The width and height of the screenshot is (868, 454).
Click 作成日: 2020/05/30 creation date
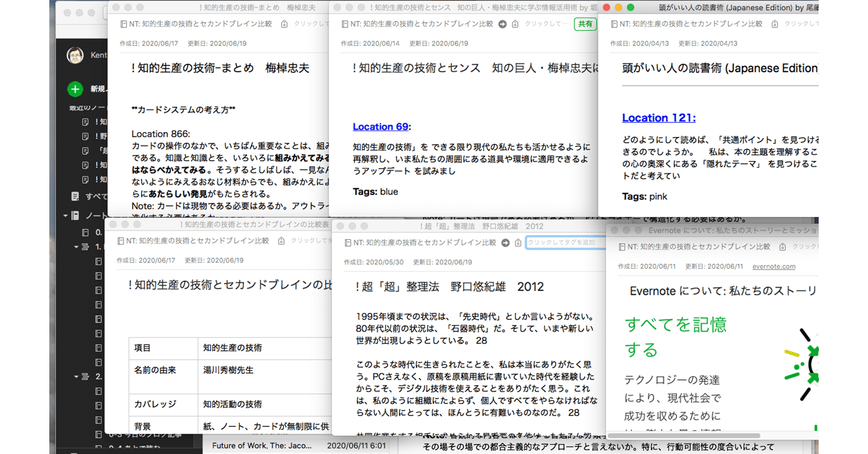373,262
